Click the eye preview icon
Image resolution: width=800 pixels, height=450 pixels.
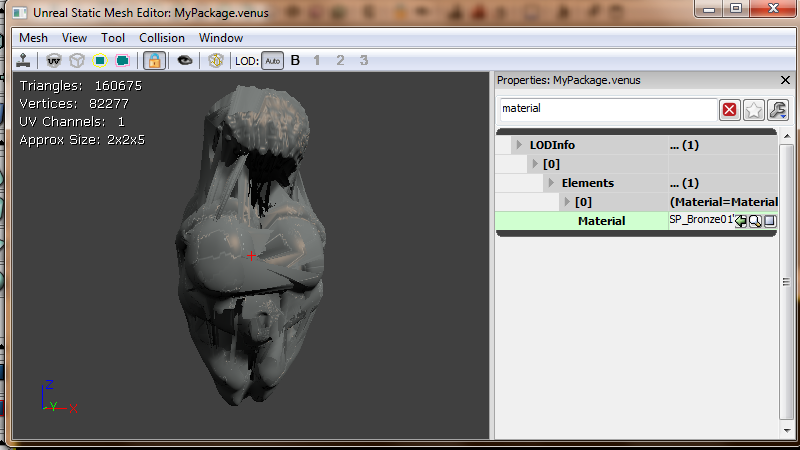coord(185,61)
